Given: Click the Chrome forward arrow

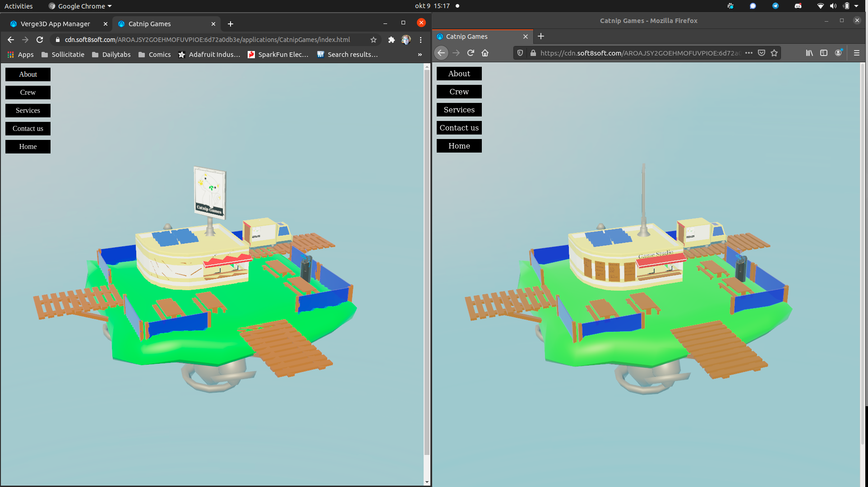Looking at the screenshot, I should point(25,40).
